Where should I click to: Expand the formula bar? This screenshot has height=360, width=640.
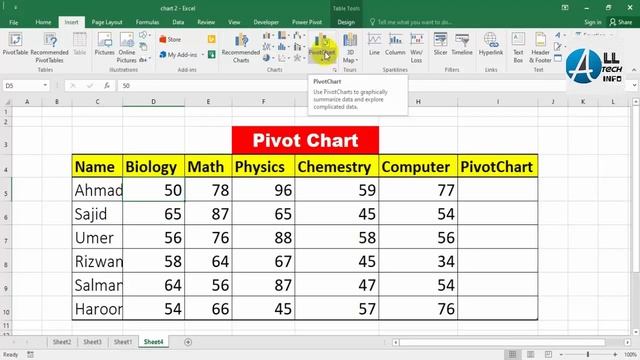pyautogui.click(x=634, y=86)
